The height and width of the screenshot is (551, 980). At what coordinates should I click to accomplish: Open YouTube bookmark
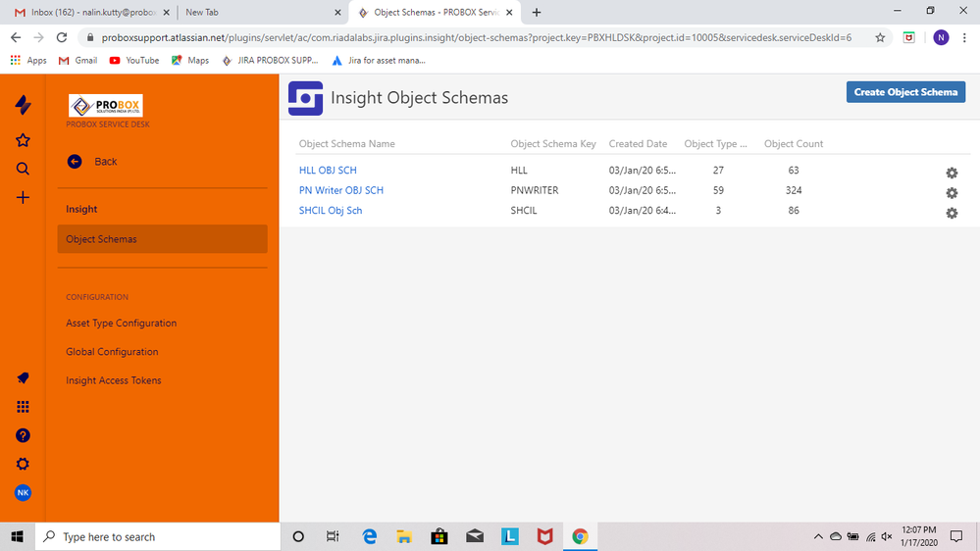tap(134, 60)
